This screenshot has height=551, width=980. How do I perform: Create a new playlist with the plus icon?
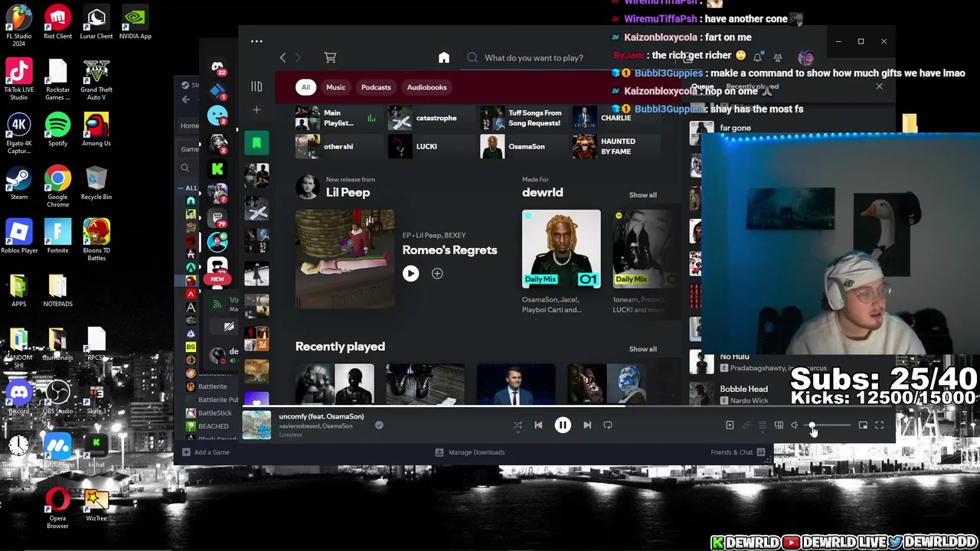point(256,110)
